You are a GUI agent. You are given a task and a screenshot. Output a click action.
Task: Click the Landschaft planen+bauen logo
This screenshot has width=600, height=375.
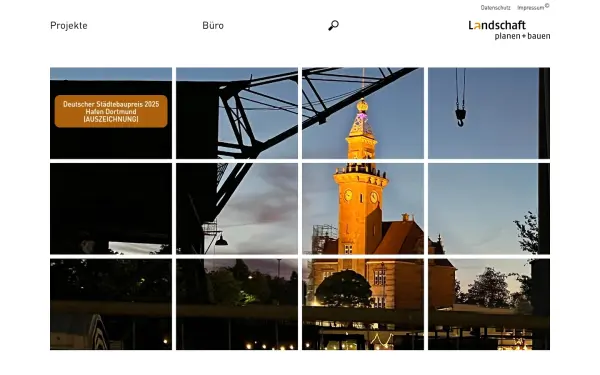click(509, 30)
